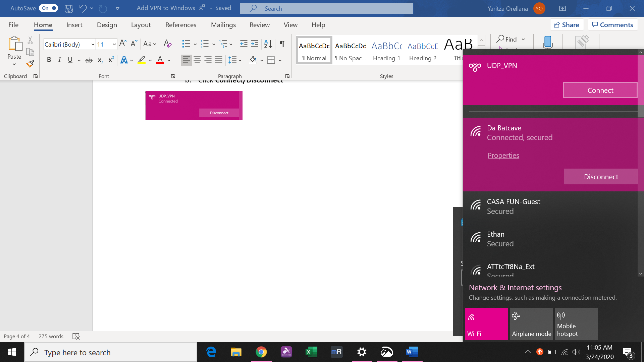This screenshot has width=644, height=362.
Task: Click Clear All Formatting icon
Action: pos(167,44)
